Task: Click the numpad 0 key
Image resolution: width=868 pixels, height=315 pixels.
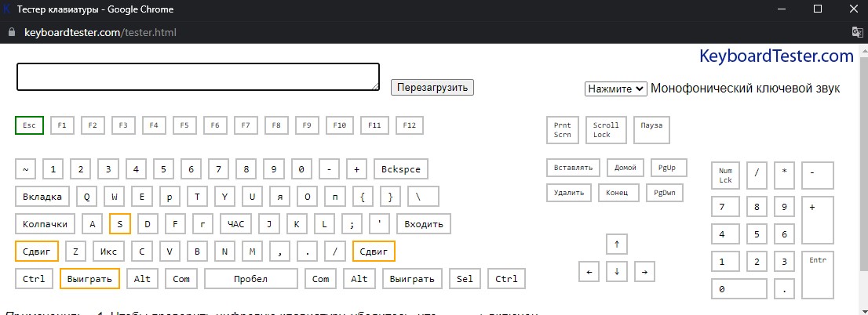Action: point(739,288)
